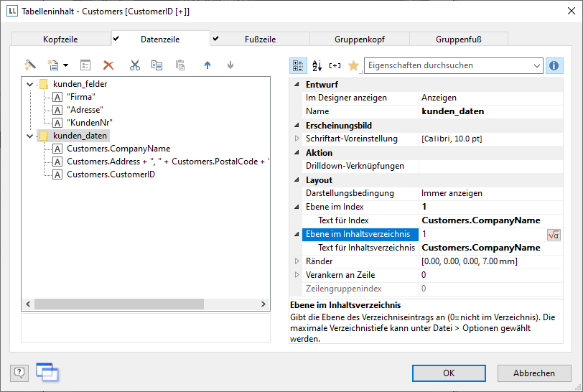The width and height of the screenshot is (583, 392).
Task: Move the line up with the blue arrow
Action: 208,65
